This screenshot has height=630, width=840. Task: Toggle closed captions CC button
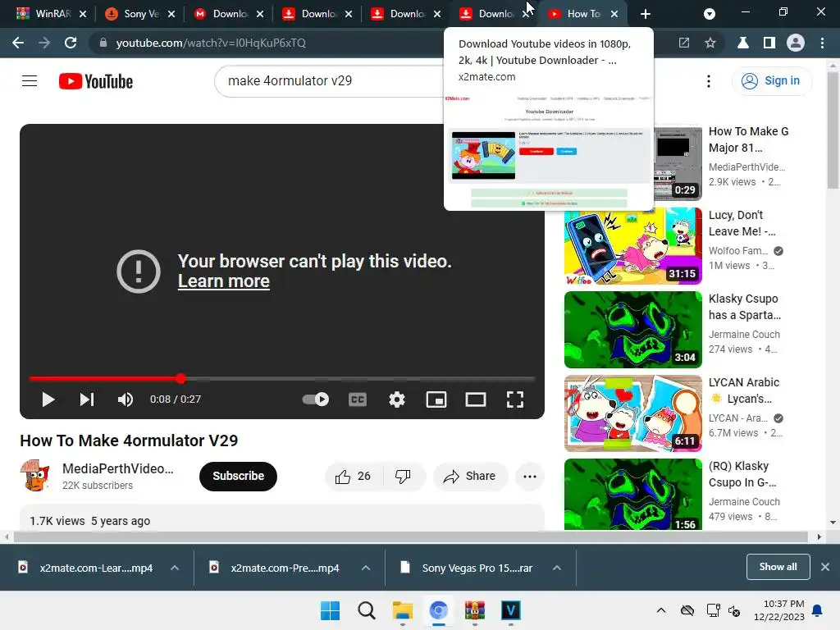coord(358,399)
